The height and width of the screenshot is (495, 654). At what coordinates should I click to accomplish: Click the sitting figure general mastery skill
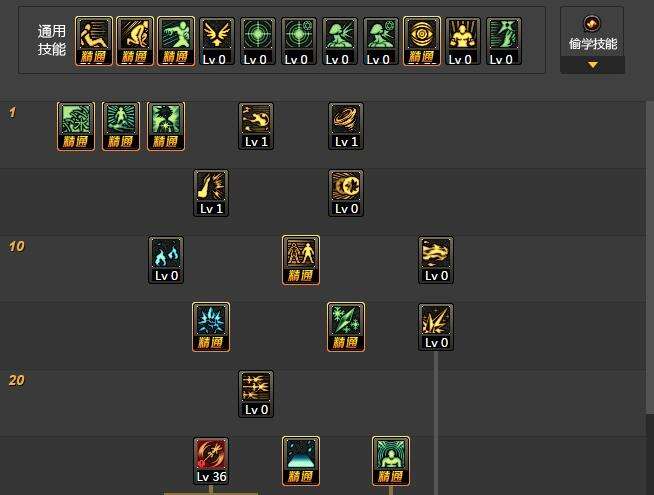(94, 41)
